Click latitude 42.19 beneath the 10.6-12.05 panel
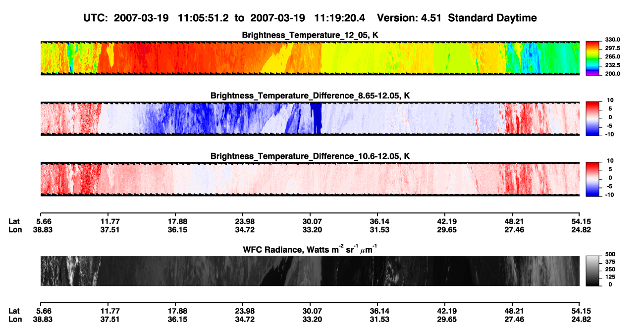The width and height of the screenshot is (644, 330). pyautogui.click(x=445, y=221)
